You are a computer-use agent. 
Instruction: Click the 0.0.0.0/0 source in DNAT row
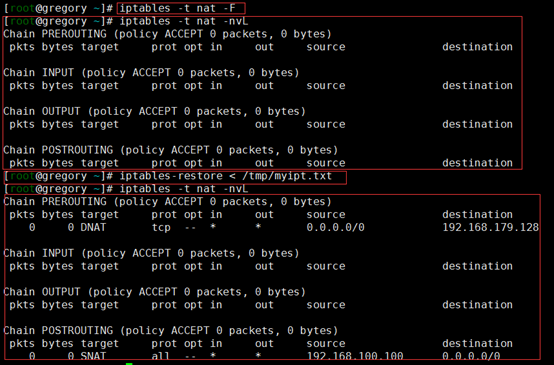(336, 227)
